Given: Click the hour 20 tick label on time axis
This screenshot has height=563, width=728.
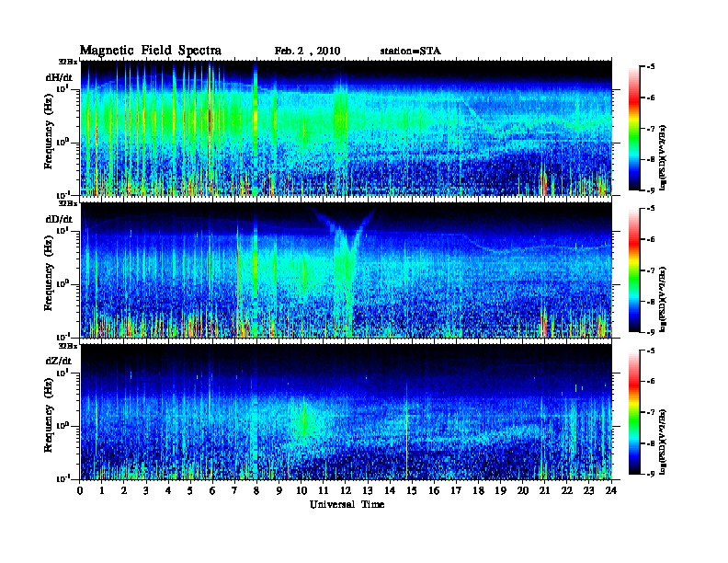Looking at the screenshot, I should coord(522,490).
